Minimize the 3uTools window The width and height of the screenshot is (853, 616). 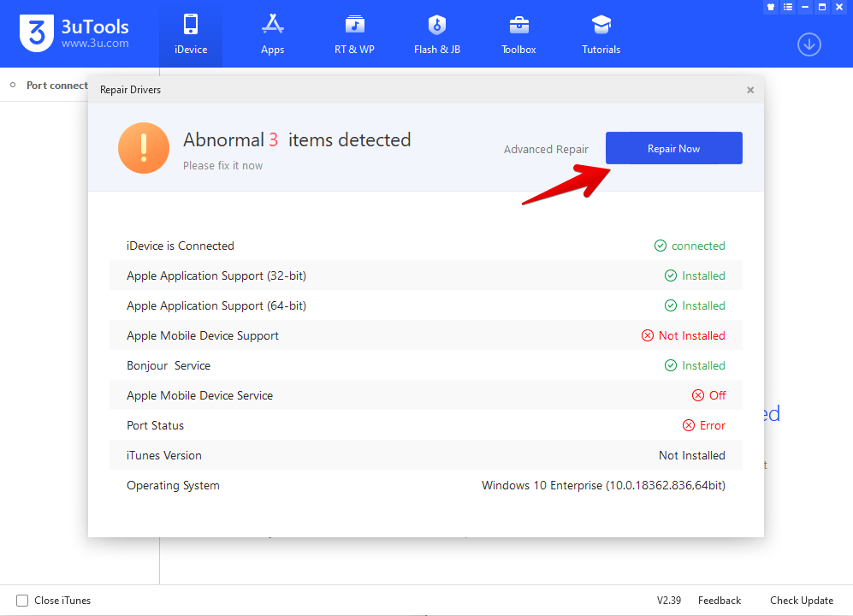pos(805,7)
